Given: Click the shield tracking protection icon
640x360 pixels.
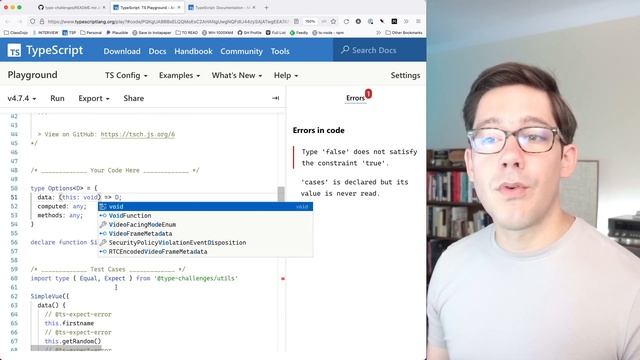Looking at the screenshot, I should (32, 21).
